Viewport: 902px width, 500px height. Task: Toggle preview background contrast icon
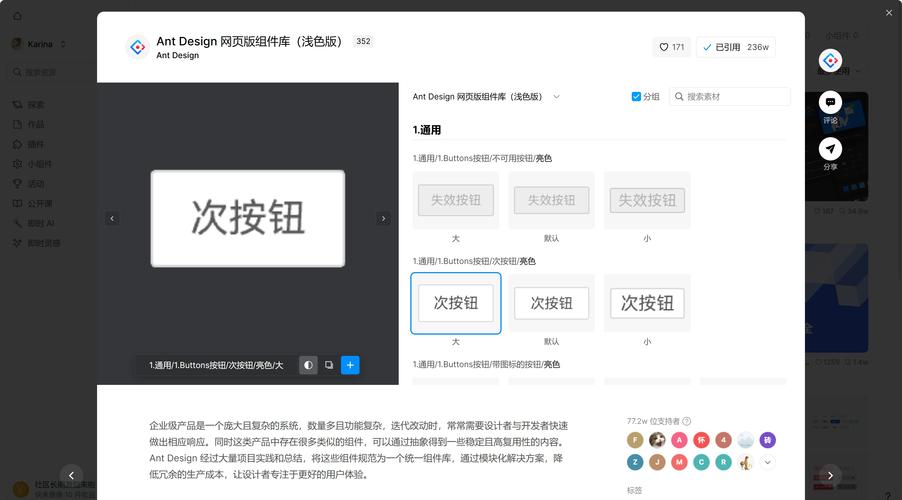308,365
